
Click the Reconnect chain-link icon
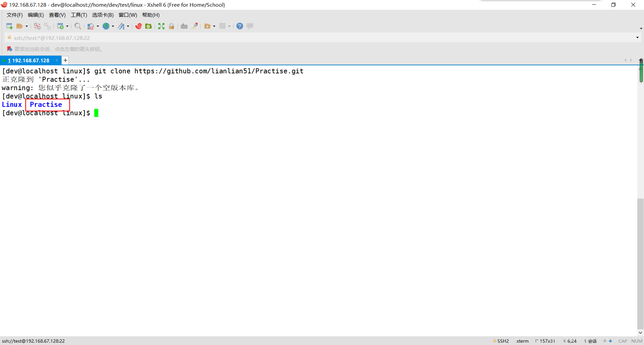click(x=47, y=26)
